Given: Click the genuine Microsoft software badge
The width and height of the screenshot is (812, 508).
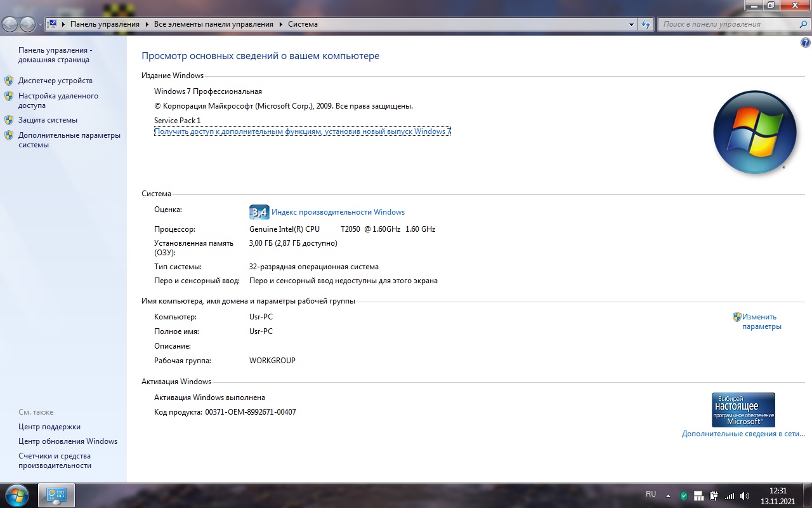Looking at the screenshot, I should (743, 410).
